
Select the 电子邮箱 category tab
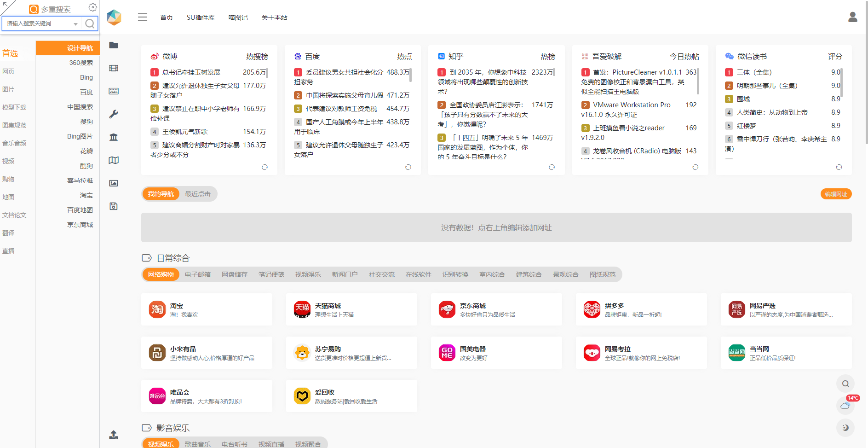click(x=198, y=274)
